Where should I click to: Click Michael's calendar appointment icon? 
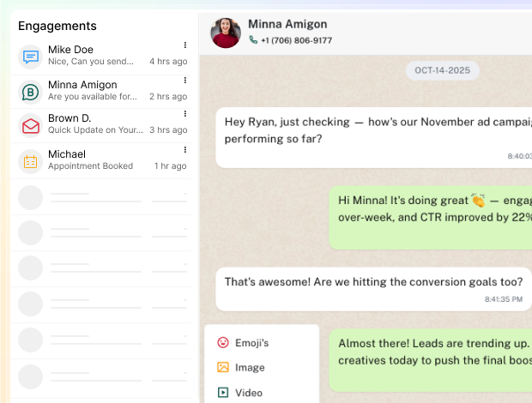point(31,161)
